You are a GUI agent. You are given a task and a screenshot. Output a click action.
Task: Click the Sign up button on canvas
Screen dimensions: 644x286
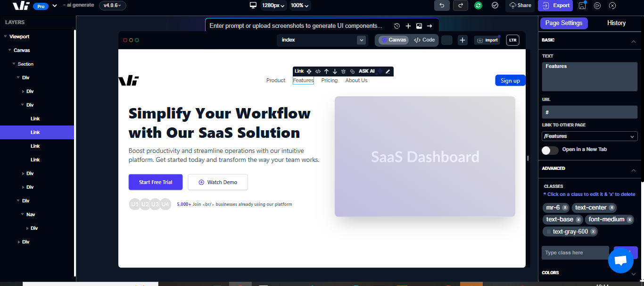point(510,81)
